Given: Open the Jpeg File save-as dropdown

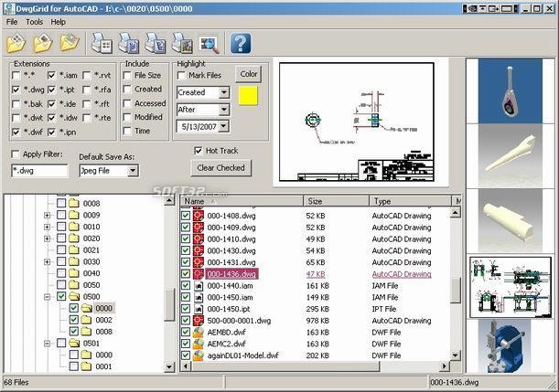Looking at the screenshot, I should pos(133,171).
